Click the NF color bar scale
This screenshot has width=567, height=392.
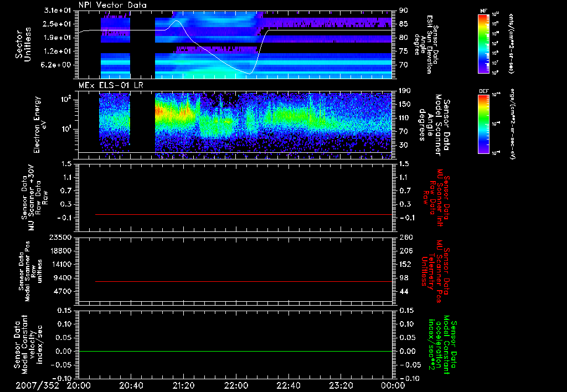483,44
